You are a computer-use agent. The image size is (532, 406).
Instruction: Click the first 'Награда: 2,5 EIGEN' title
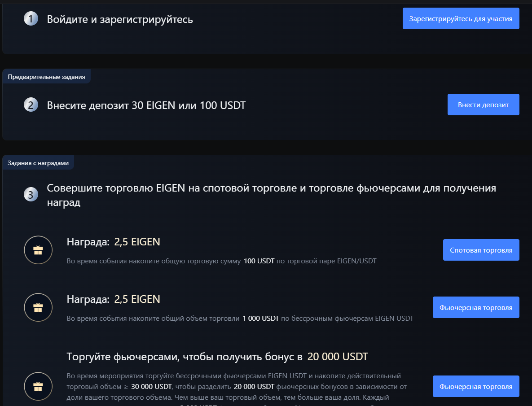pyautogui.click(x=113, y=242)
